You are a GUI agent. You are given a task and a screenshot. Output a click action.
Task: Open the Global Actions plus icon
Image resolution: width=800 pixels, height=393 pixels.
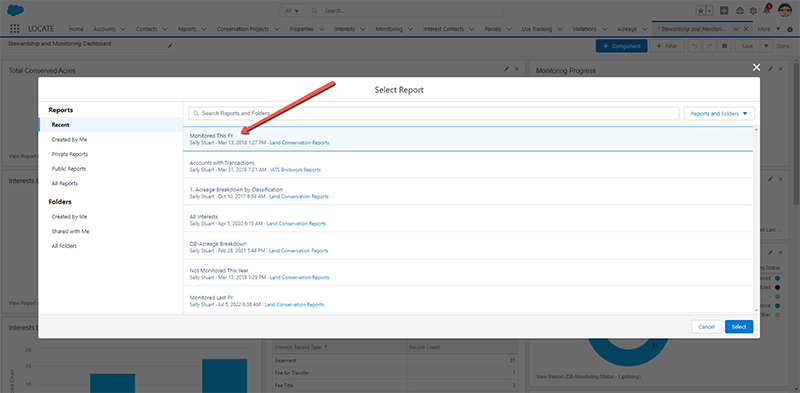pyautogui.click(x=724, y=10)
